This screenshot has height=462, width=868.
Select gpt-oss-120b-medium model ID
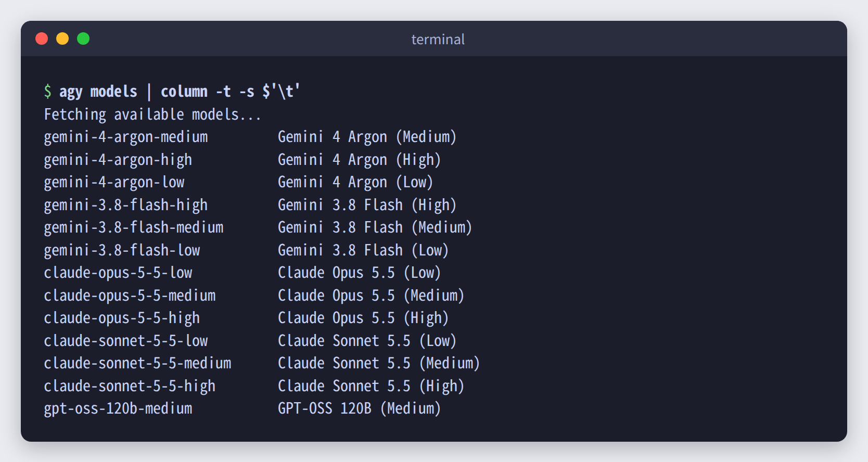click(118, 408)
